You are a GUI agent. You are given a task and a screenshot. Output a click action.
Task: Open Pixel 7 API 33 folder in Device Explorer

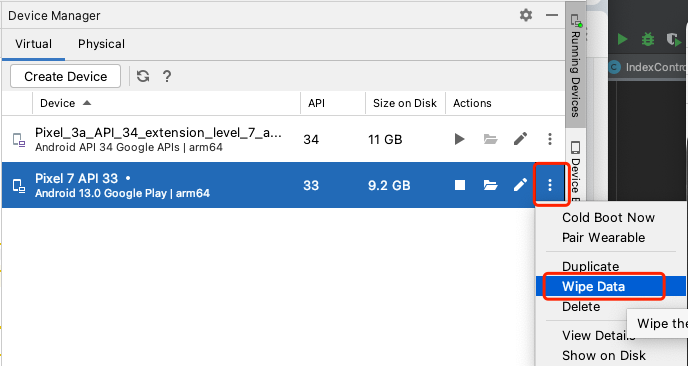pyautogui.click(x=491, y=185)
